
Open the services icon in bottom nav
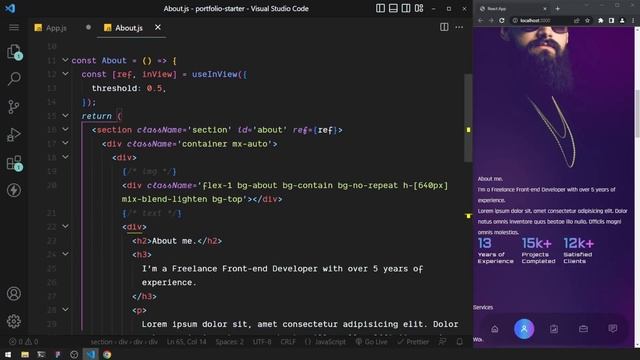point(554,329)
